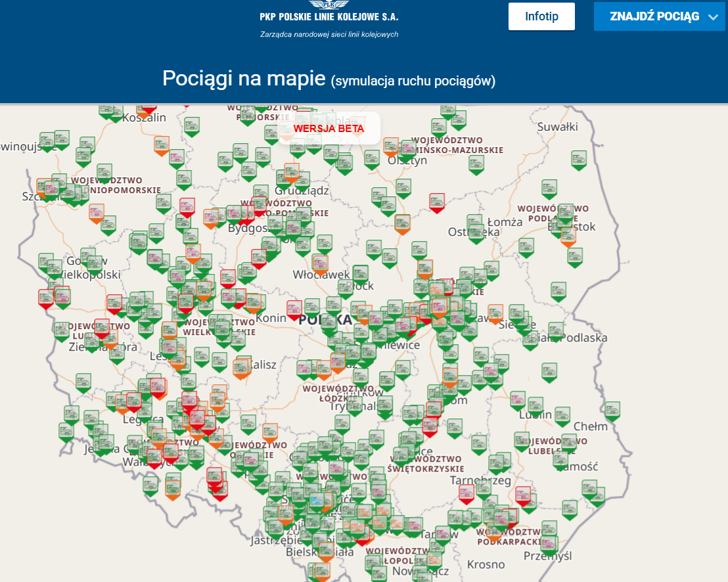Click the red train marker near Tarnobrzeg
The image size is (728, 582).
[466, 492]
